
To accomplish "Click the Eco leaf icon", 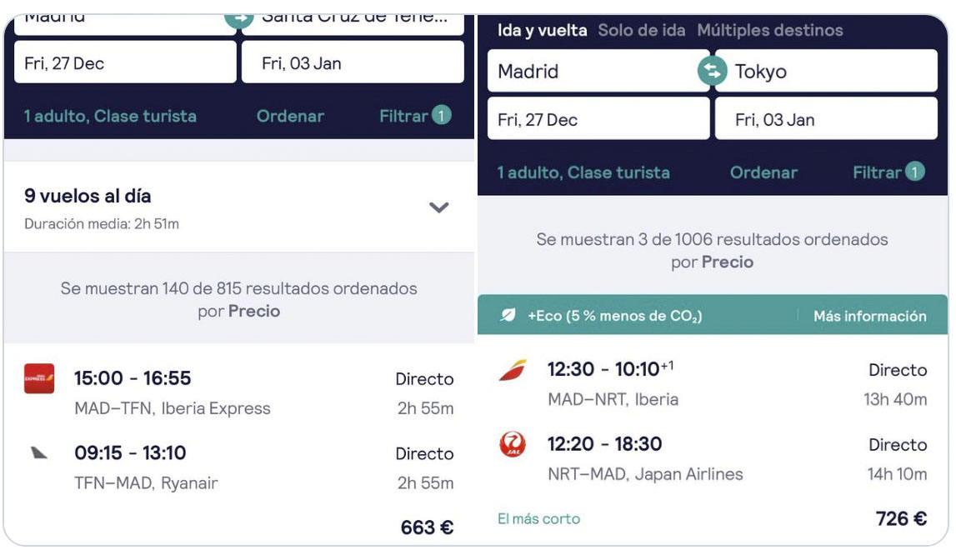I will tap(508, 315).
